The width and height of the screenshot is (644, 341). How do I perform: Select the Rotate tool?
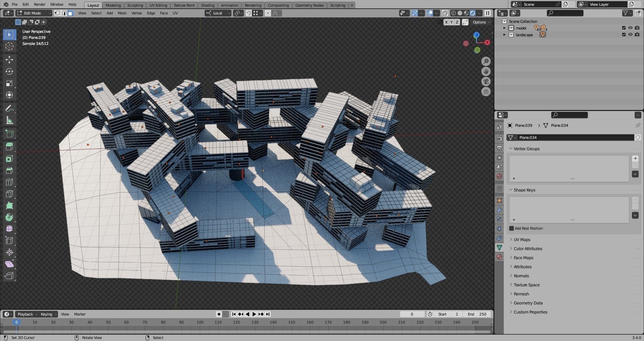(9, 71)
